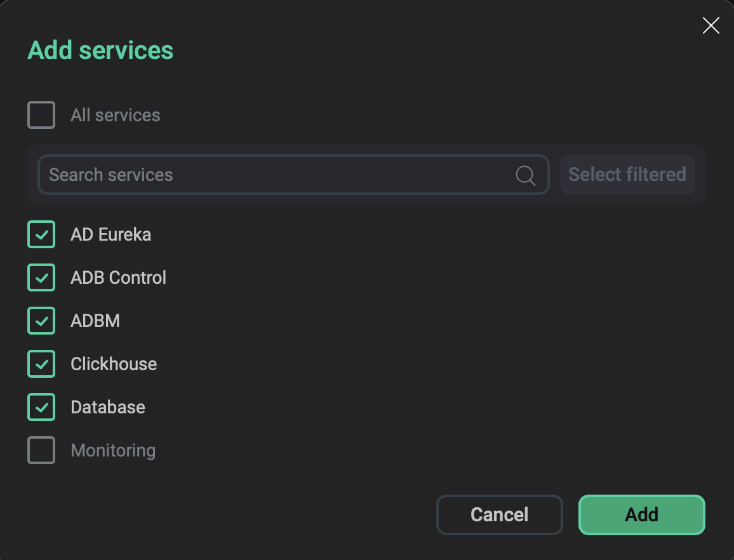Select the Database label text
The height and width of the screenshot is (560, 734).
[x=107, y=407]
